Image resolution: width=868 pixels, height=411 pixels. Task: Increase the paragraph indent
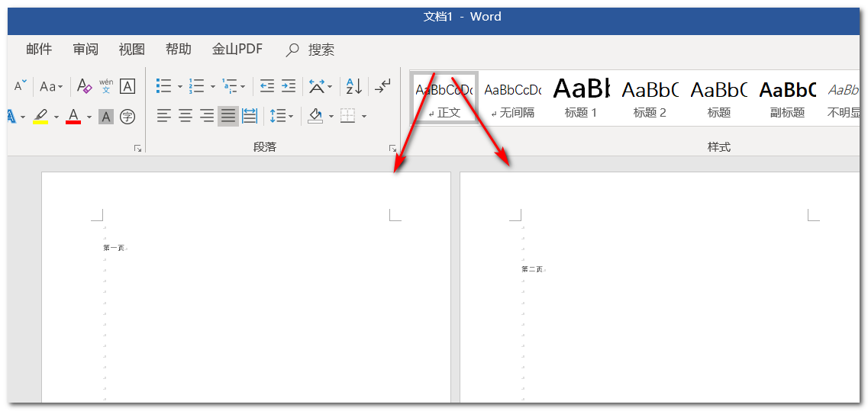tap(289, 85)
